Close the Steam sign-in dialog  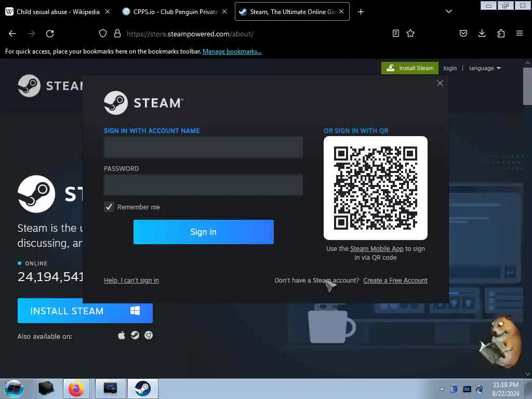click(440, 83)
